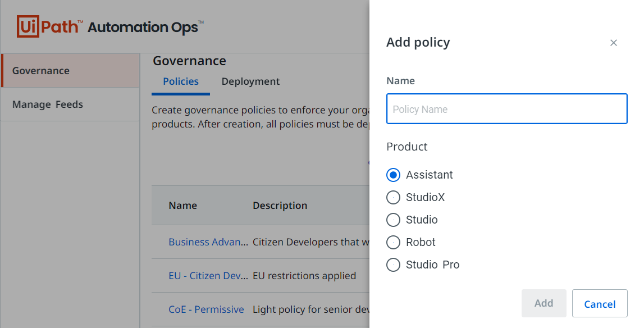
Task: Choose the Studio product option
Action: pyautogui.click(x=393, y=220)
